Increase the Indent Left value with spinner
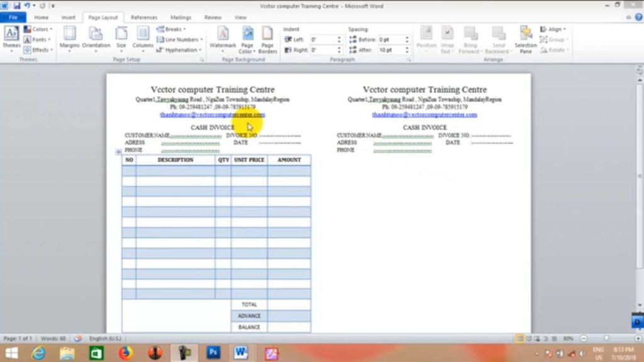 tap(339, 38)
